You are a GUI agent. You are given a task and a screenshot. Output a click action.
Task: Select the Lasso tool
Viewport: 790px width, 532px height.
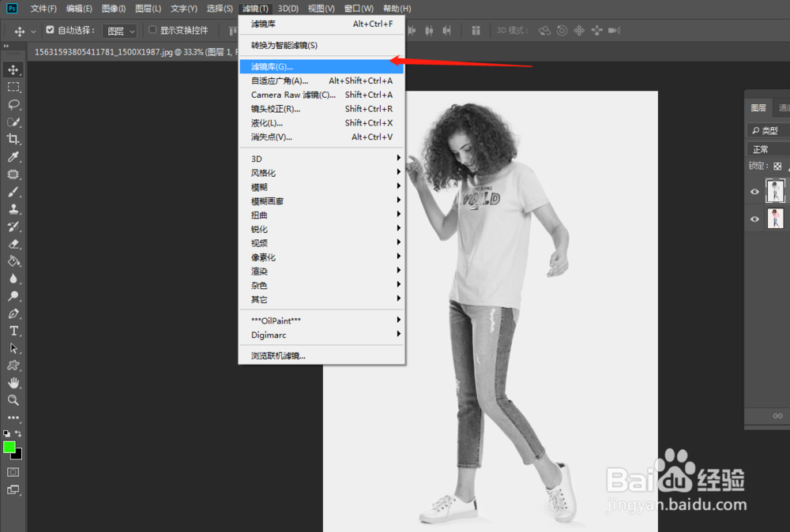pos(13,105)
